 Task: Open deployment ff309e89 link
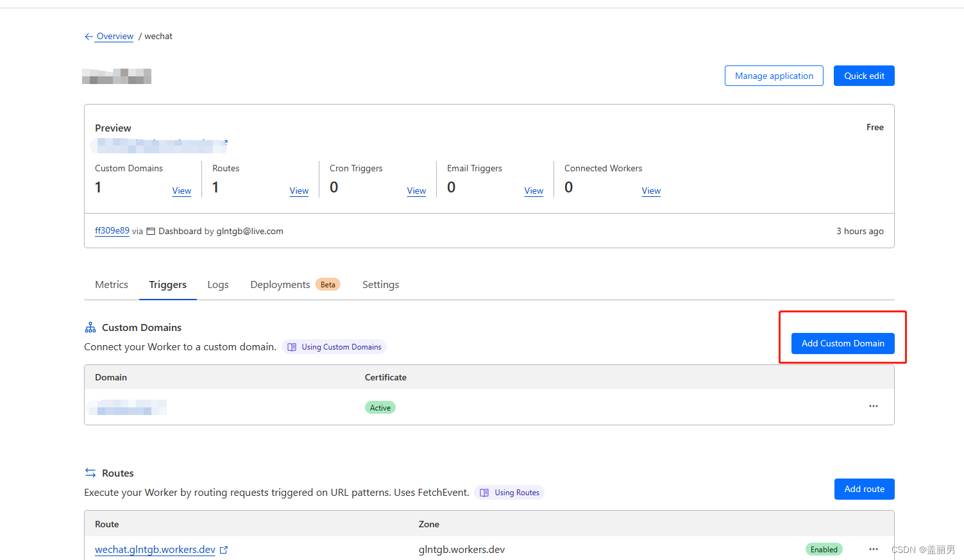pyautogui.click(x=112, y=231)
